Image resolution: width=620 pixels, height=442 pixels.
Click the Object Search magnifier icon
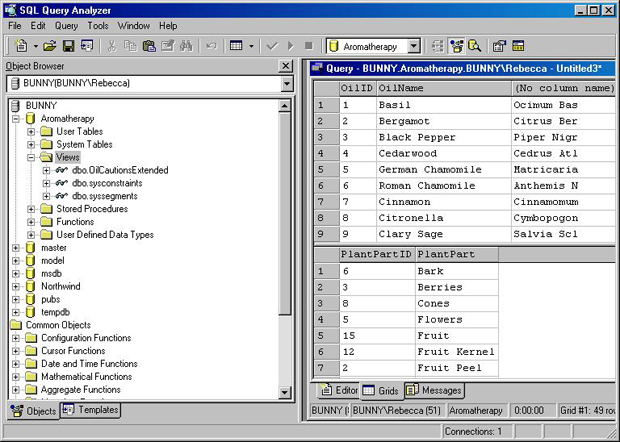click(x=474, y=46)
